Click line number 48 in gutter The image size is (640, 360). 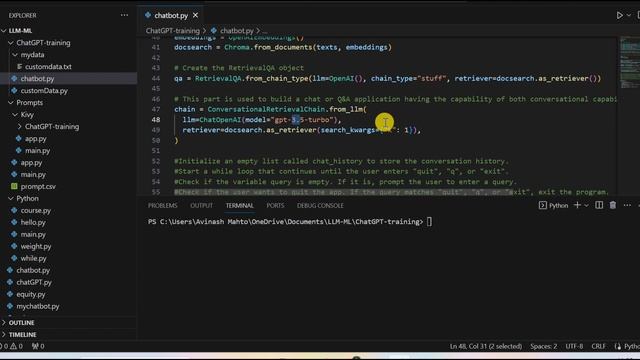click(156, 120)
